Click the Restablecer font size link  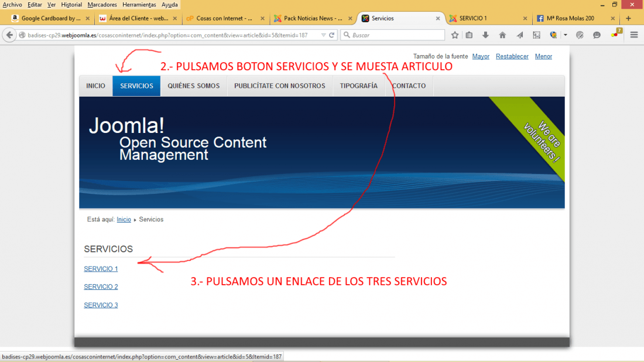pos(512,56)
